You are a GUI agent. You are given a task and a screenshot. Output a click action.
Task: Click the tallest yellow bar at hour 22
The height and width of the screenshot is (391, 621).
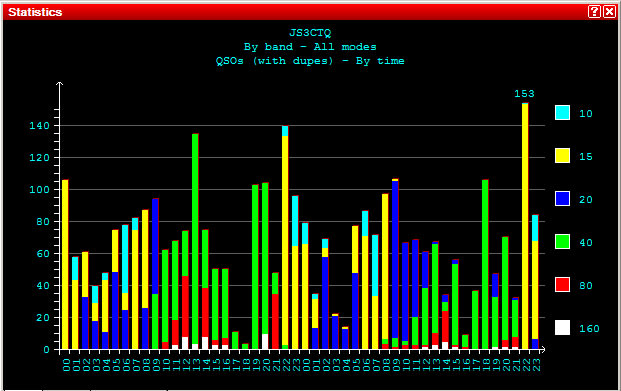coord(525,226)
